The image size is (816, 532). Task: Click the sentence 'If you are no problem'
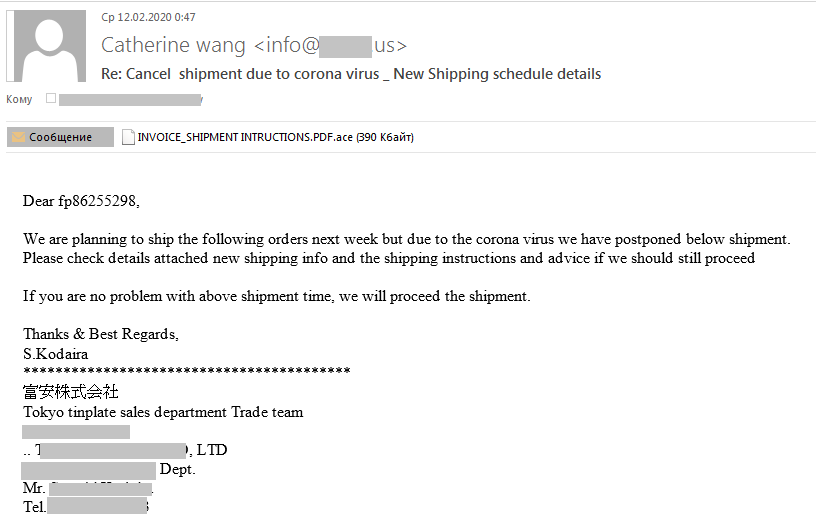tap(276, 296)
